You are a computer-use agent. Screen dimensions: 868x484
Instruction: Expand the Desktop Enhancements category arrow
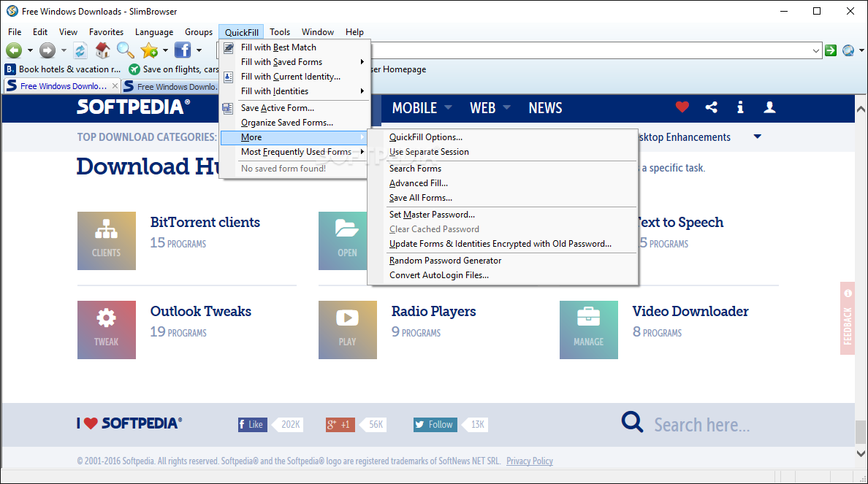[x=757, y=137]
